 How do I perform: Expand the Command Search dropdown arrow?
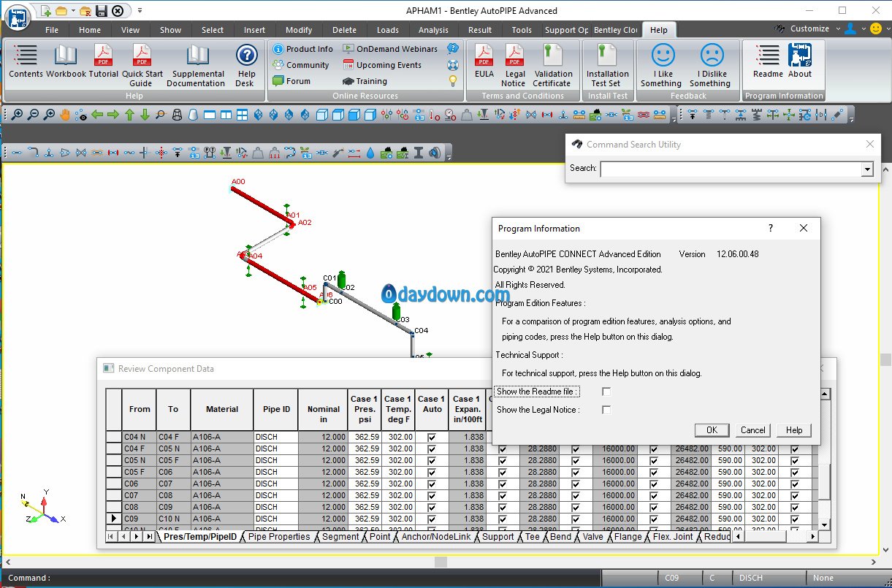point(867,169)
